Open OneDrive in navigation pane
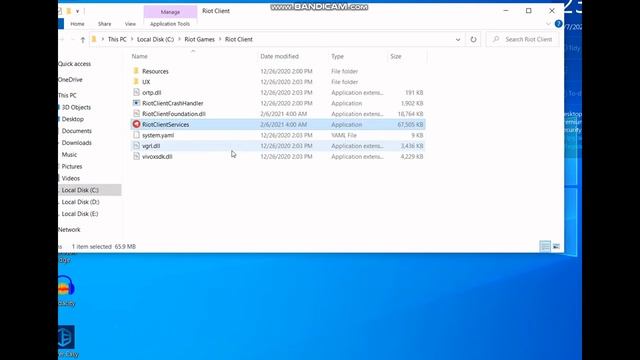 pyautogui.click(x=70, y=80)
